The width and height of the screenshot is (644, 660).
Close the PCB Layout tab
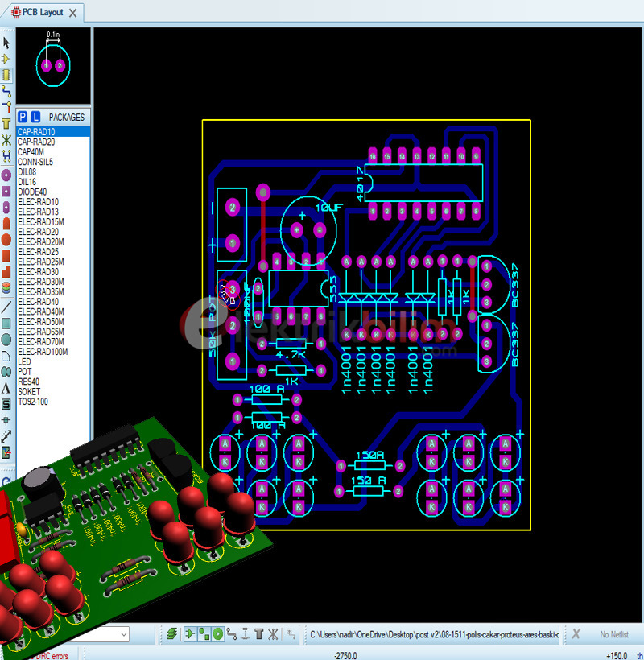73,13
